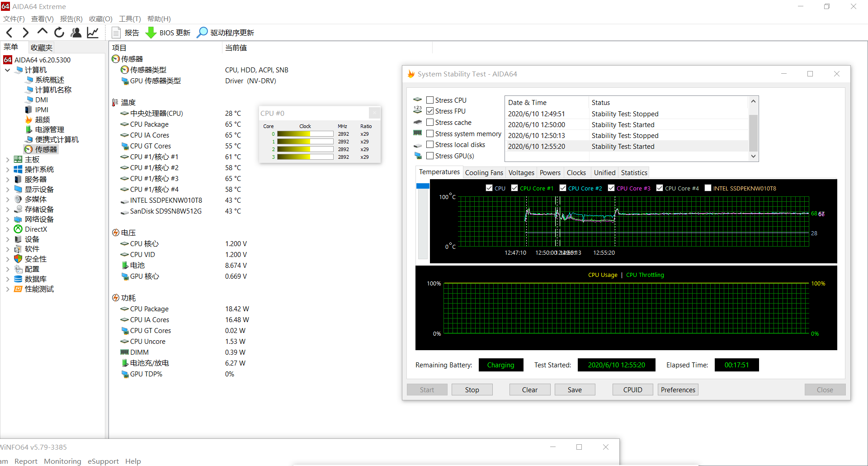Click the 软件 software icon in tree
This screenshot has height=466, width=868.
click(x=18, y=249)
